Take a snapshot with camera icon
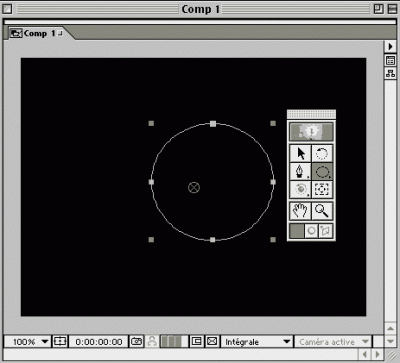This screenshot has height=363, width=400. coord(136,341)
